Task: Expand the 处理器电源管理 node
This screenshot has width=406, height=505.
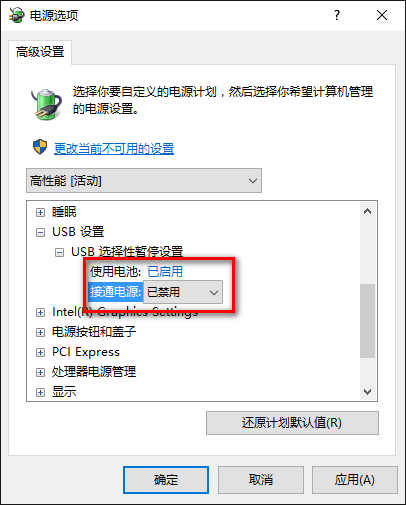Action: click(40, 372)
